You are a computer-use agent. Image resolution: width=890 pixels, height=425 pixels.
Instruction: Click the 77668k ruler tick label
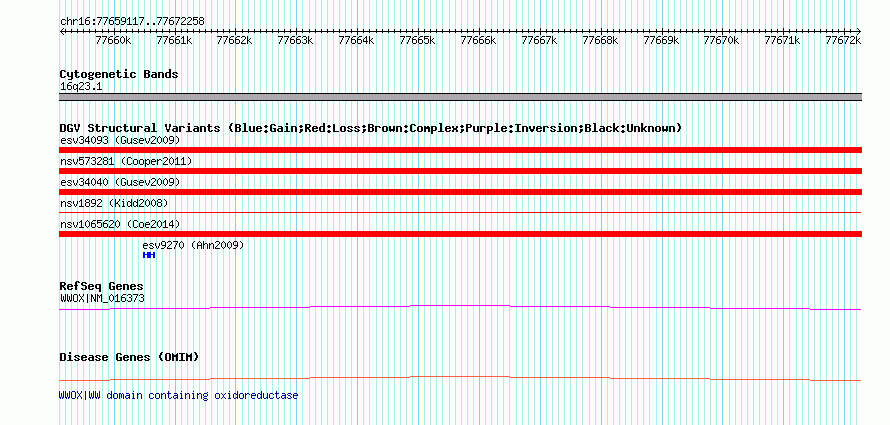click(x=600, y=40)
